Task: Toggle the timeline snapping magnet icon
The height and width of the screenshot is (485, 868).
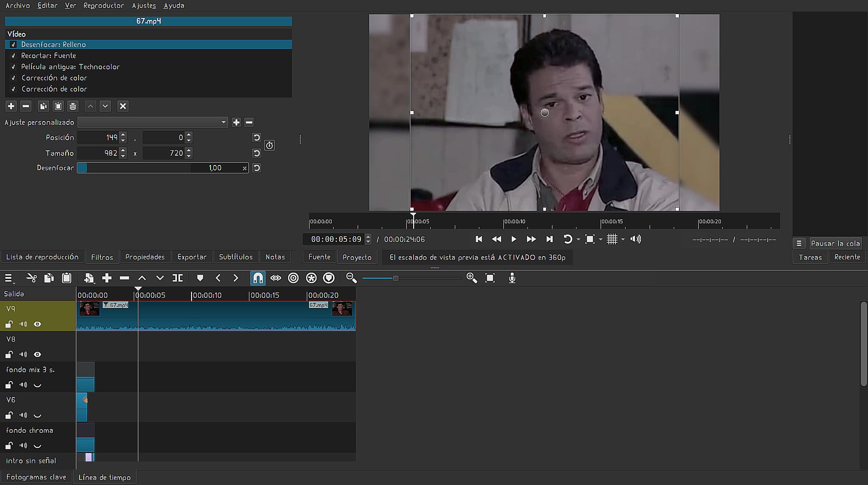Action: tap(258, 278)
